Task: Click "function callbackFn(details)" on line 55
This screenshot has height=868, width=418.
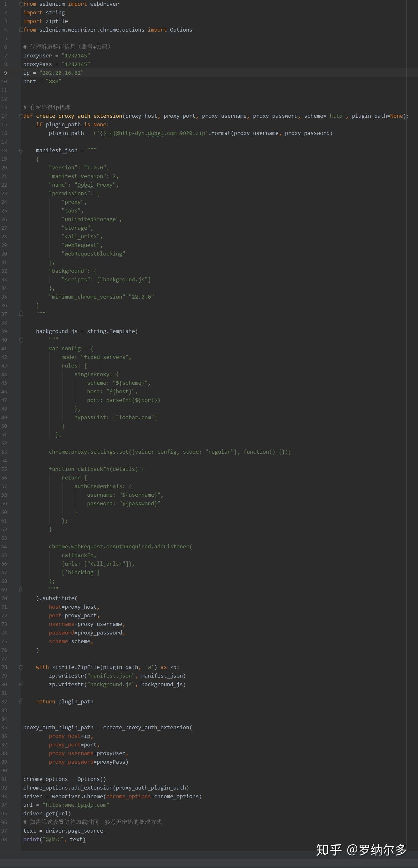Action: coord(93,469)
